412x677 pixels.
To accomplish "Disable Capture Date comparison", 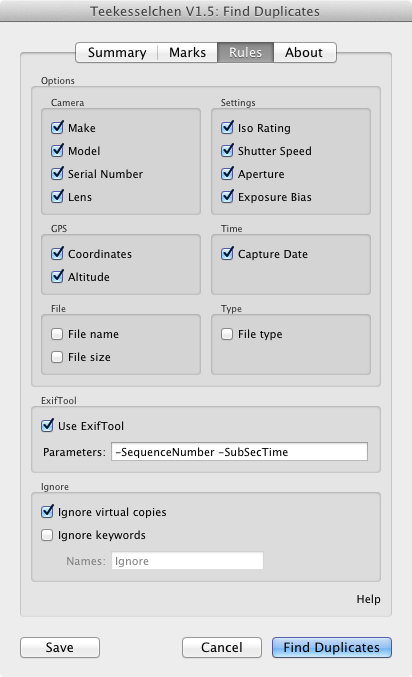I will pos(227,253).
